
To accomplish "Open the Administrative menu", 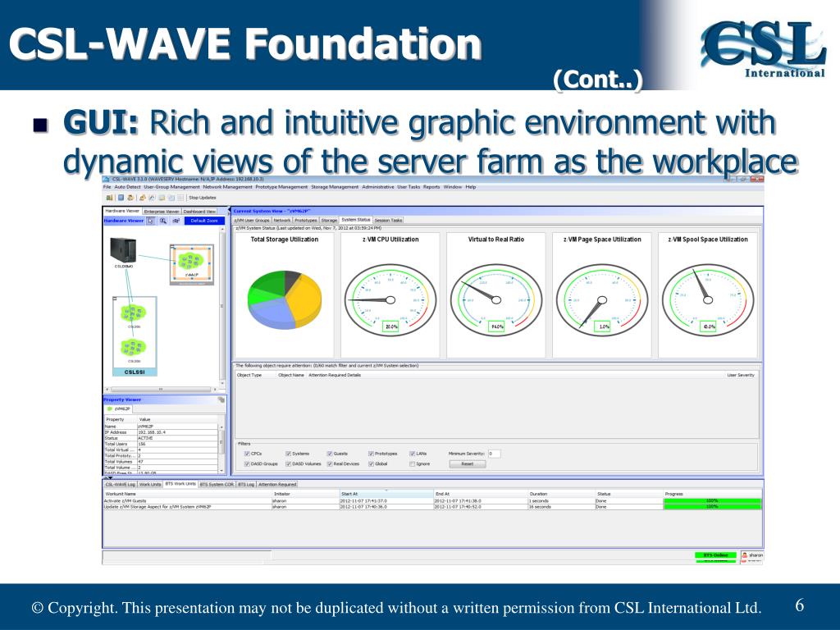I will click(x=377, y=187).
